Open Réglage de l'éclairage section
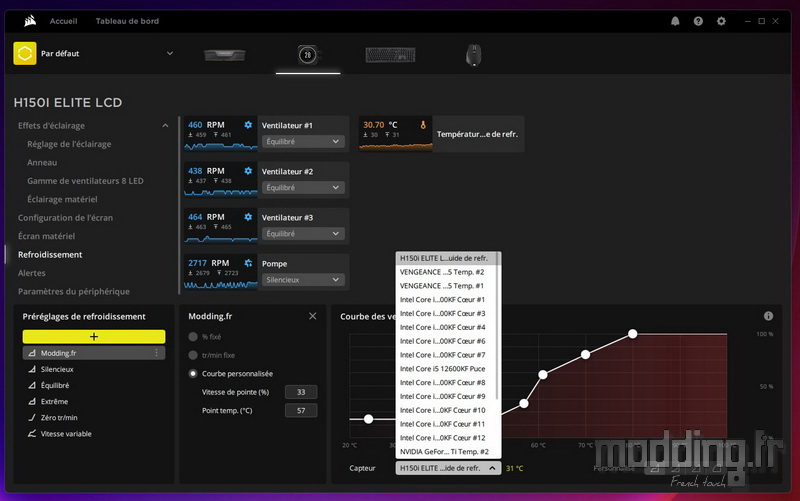 coord(69,144)
